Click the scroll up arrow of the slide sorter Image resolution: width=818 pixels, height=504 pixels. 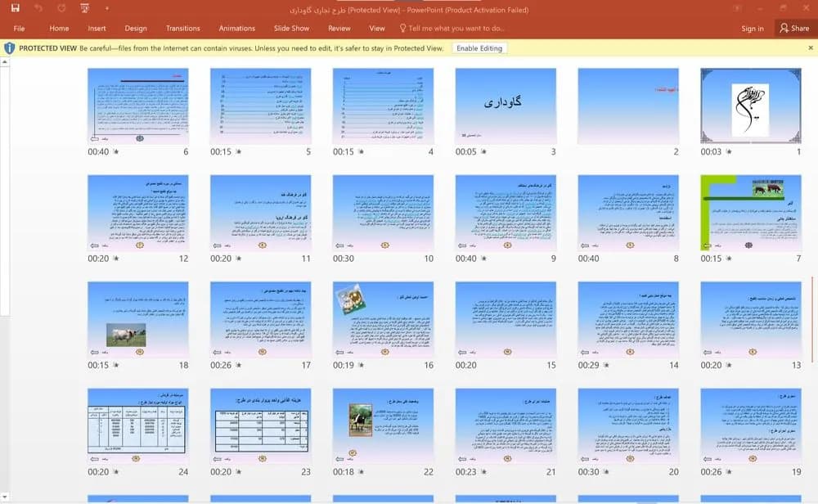coord(5,61)
